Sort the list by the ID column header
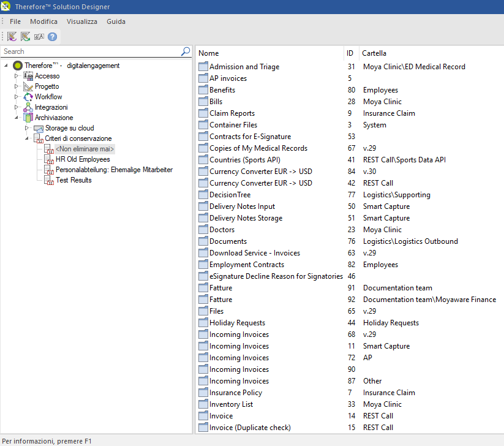 click(350, 53)
